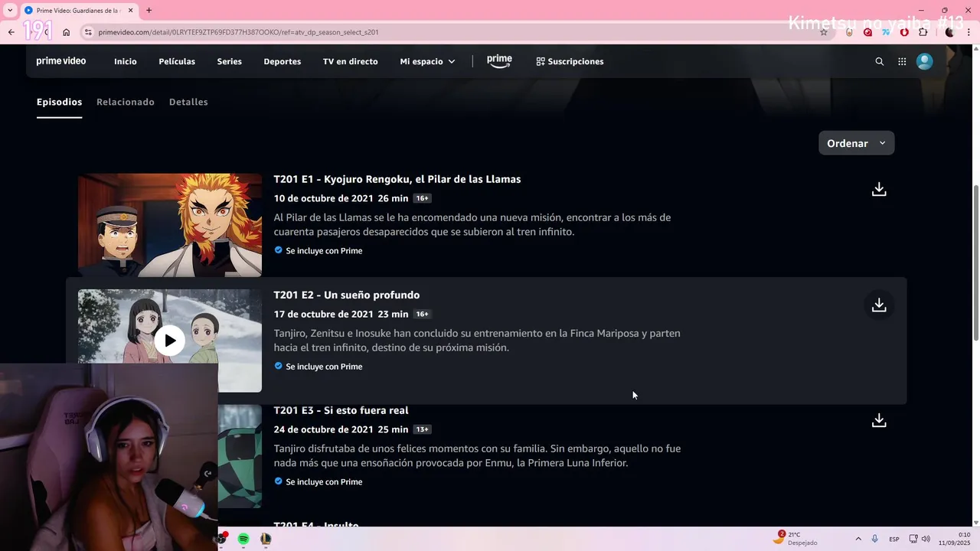The image size is (980, 551).
Task: Play episode E2 with the play button
Action: (169, 341)
